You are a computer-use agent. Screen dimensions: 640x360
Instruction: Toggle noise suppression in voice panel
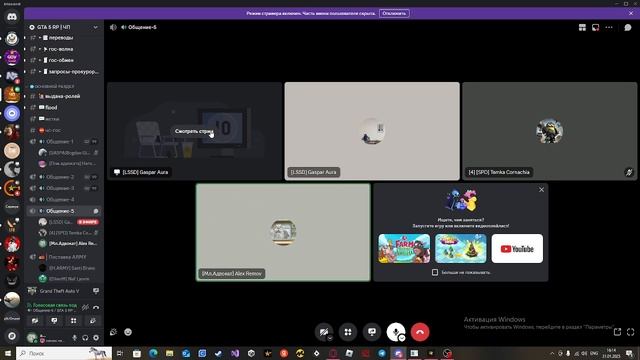(85, 307)
